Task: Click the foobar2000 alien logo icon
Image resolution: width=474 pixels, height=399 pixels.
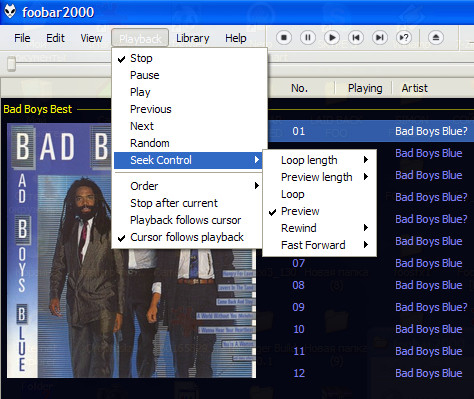Action: pos(10,12)
